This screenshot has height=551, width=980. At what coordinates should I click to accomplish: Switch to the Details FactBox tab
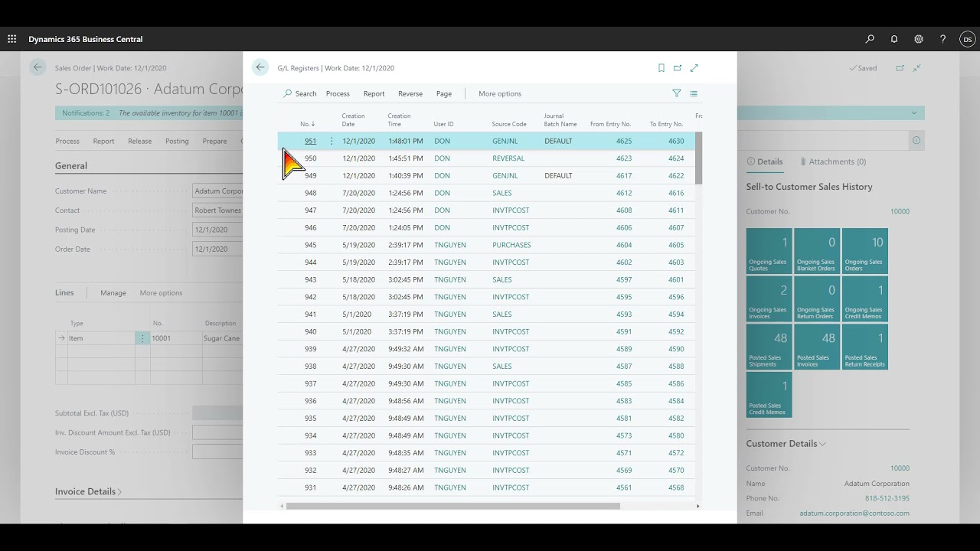click(765, 161)
